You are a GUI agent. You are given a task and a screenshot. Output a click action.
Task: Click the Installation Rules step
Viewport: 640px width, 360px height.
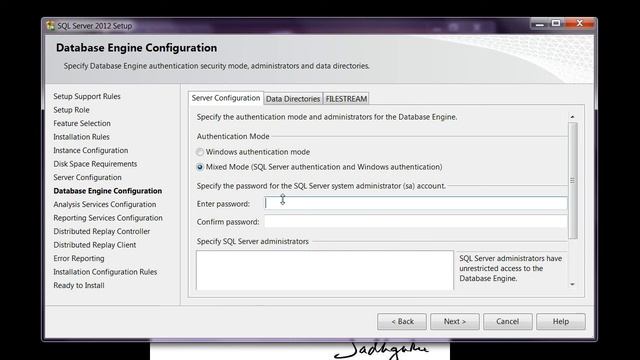[x=82, y=137]
